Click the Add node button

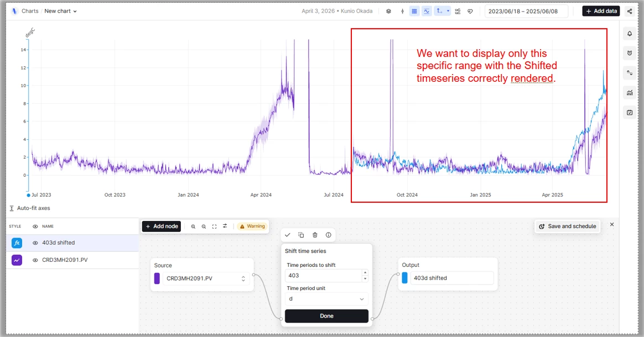pos(162,227)
